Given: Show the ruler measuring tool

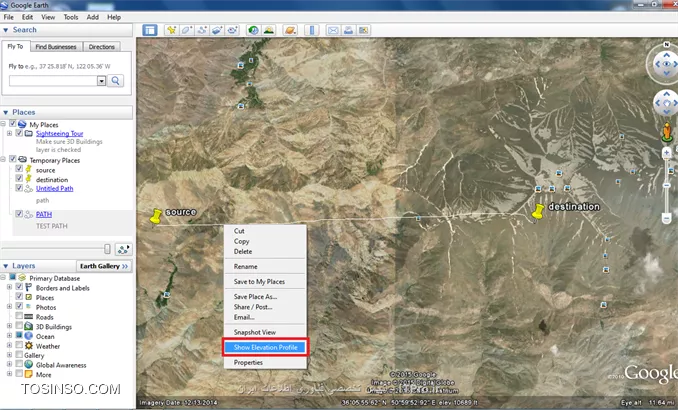Looking at the screenshot, I should pyautogui.click(x=311, y=30).
